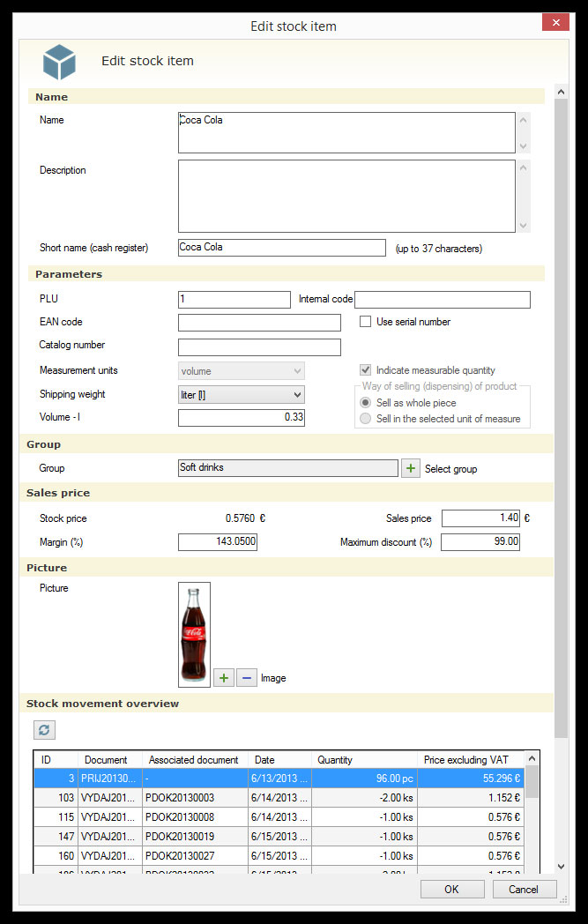
Task: Remove picture with blue minus icon
Action: click(x=246, y=678)
